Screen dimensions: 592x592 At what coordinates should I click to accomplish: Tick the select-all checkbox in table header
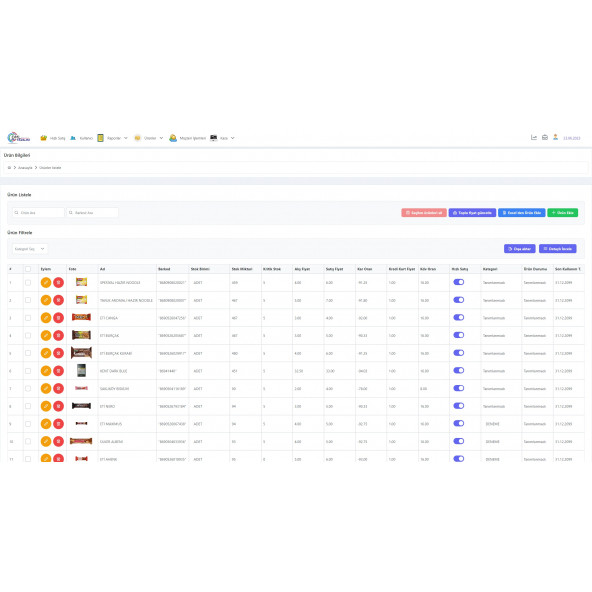(x=28, y=269)
